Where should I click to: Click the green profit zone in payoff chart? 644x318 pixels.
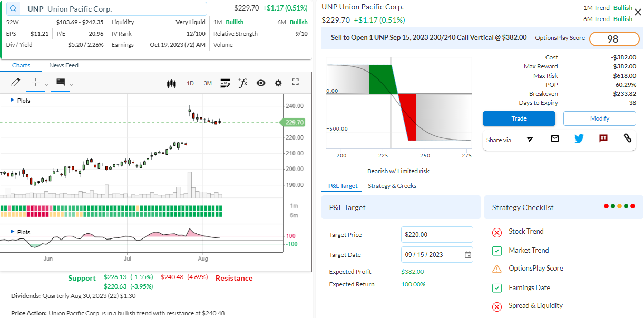[x=383, y=79]
